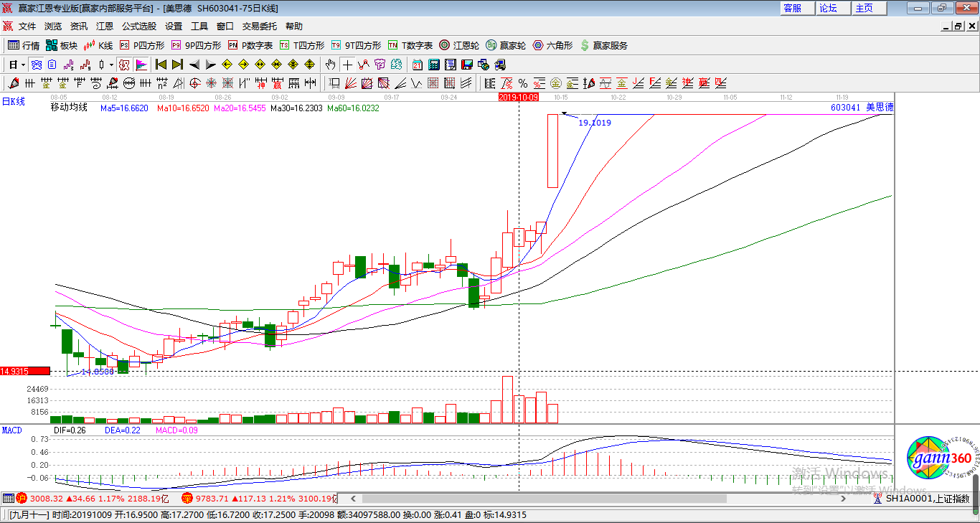Click the 移动均线 indicator label
This screenshot has width=980, height=523.
click(x=69, y=108)
